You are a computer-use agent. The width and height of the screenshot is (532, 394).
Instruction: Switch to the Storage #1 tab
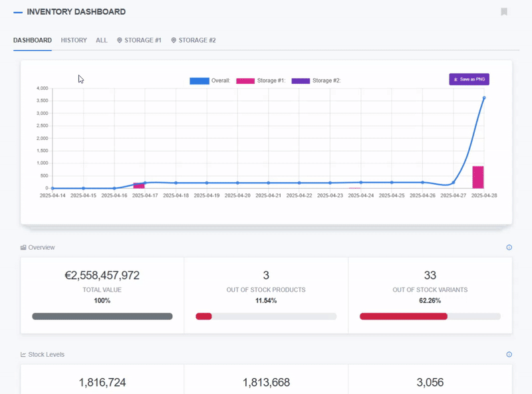click(x=139, y=41)
